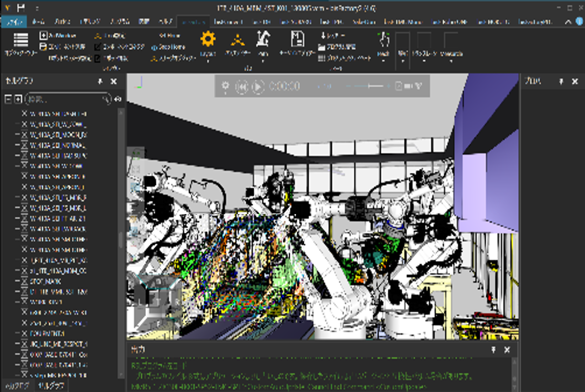Select the robot arm icon in ribbon

pyautogui.click(x=263, y=39)
